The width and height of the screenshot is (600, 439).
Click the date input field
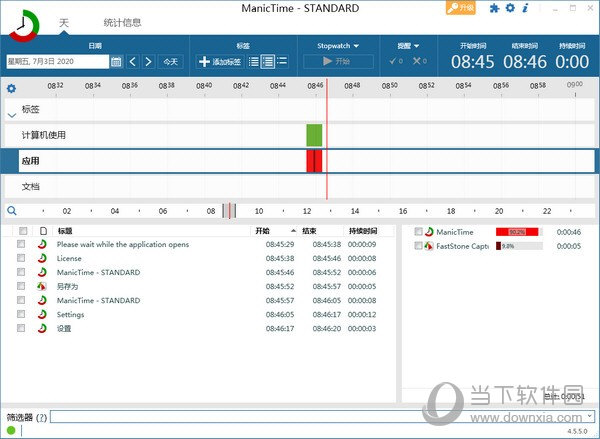58,62
